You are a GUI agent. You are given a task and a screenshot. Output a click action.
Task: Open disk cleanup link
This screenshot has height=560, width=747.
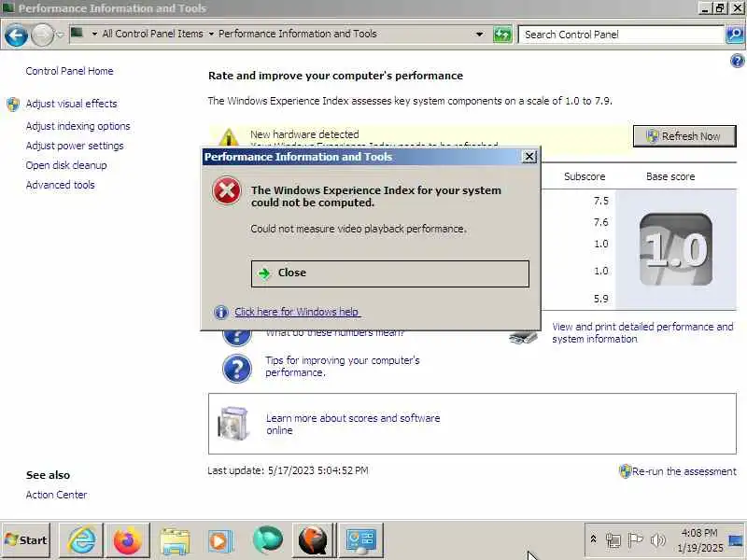[x=66, y=165]
